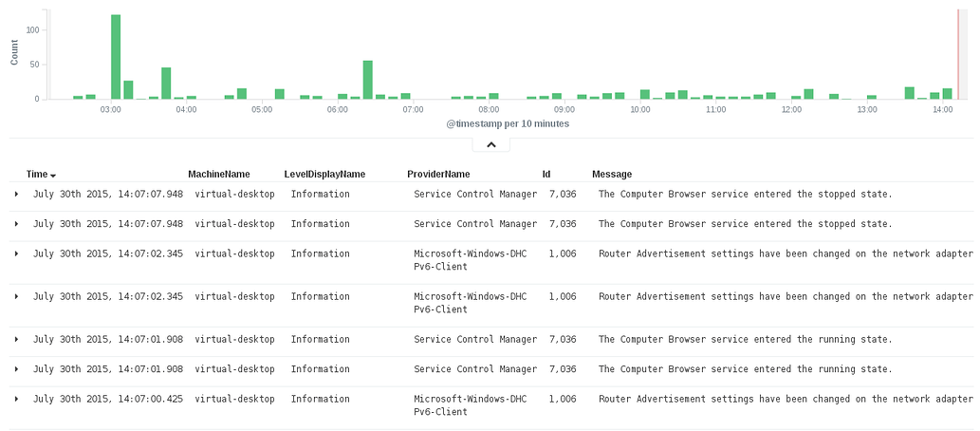Select the Message column header
The width and height of the screenshot is (980, 431).
tap(612, 175)
